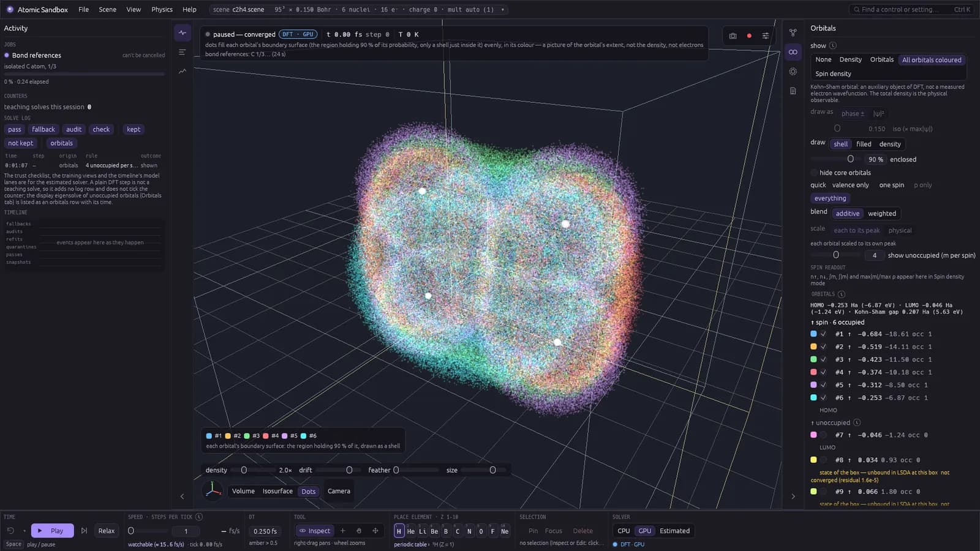
Task: Switch viewport render to Volume
Action: click(x=243, y=491)
